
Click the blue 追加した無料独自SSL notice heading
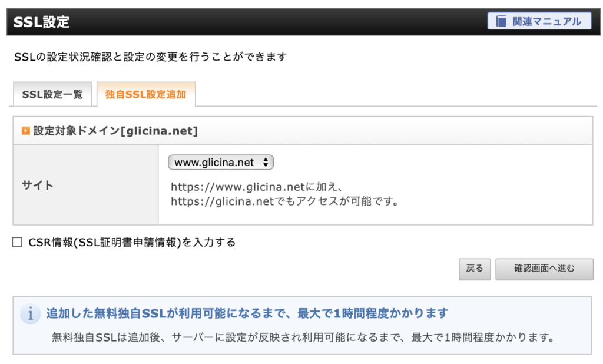247,313
